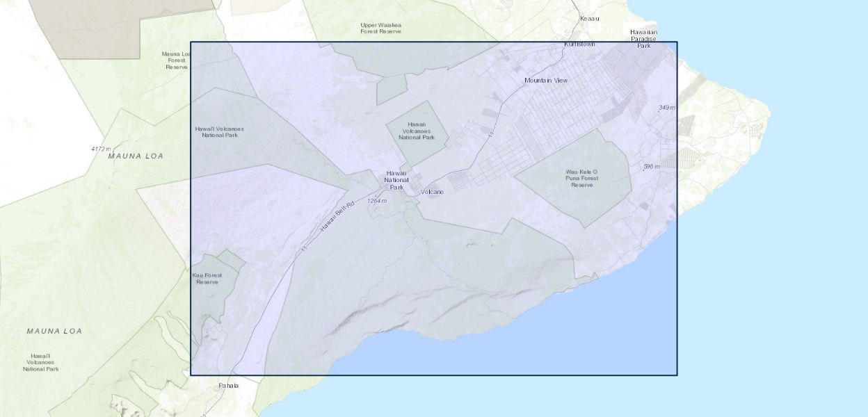Click the 596 m elevation label
This screenshot has width=868, height=417.
point(651,167)
